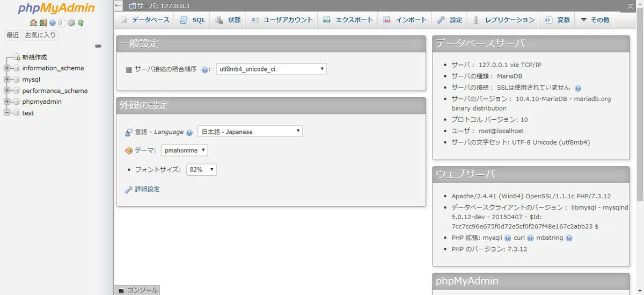Open the MariaDB documentation page icon
Screen dimensions: 644x295
point(62,23)
